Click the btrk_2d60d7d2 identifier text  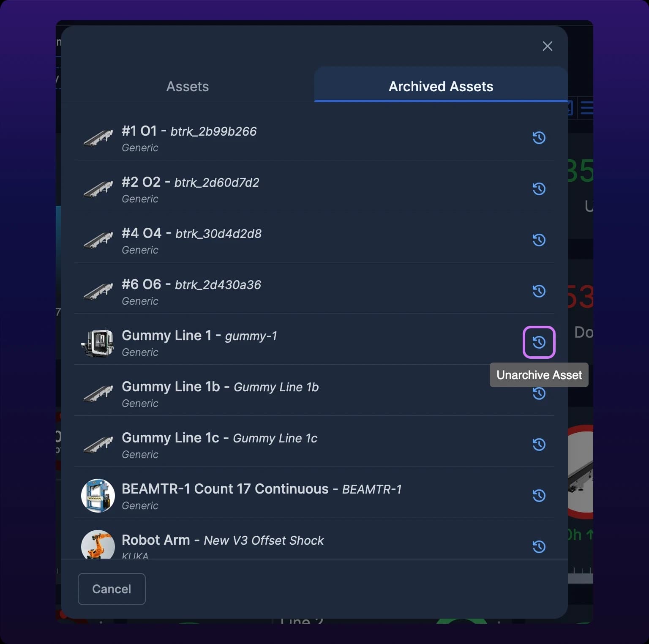pyautogui.click(x=217, y=183)
